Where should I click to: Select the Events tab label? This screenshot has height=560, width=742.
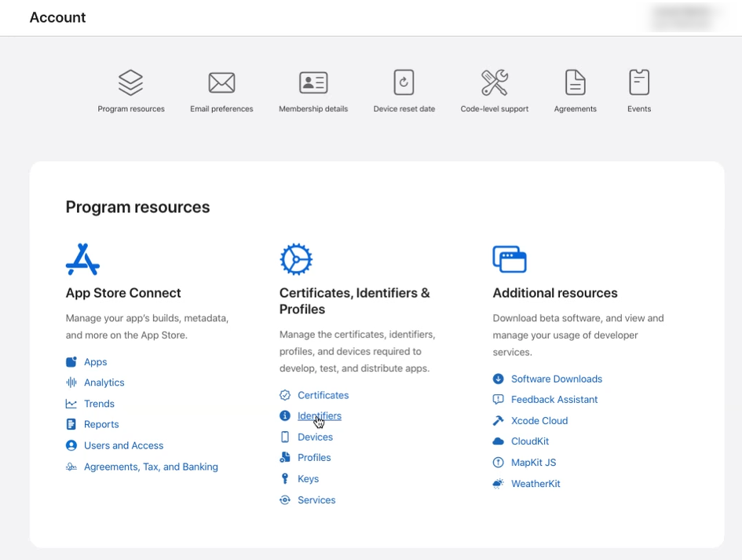coord(639,109)
